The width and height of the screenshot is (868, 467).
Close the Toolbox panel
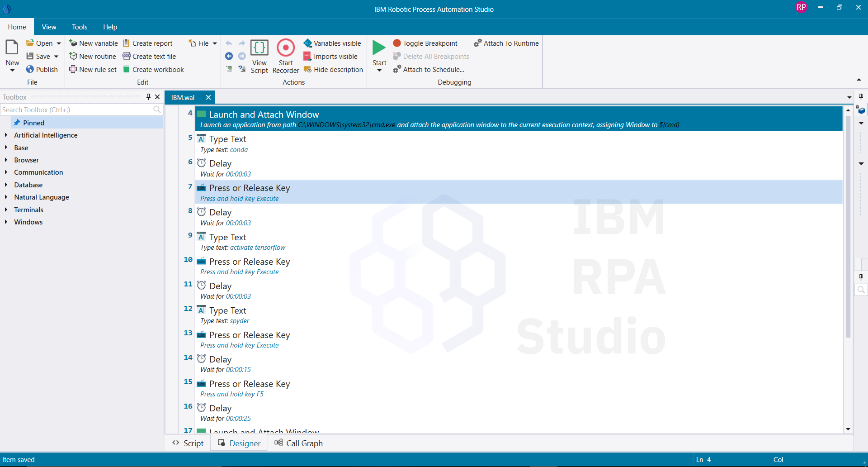(157, 97)
